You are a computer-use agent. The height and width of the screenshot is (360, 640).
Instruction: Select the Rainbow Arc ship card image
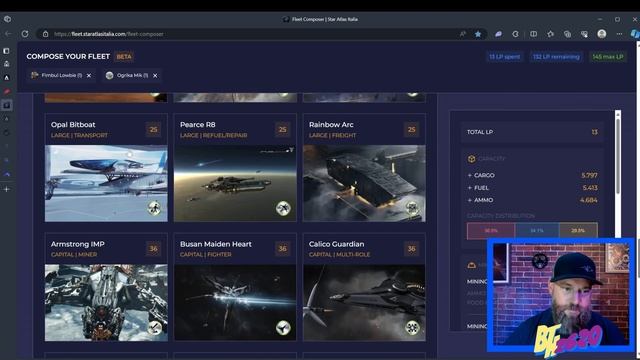point(364,183)
